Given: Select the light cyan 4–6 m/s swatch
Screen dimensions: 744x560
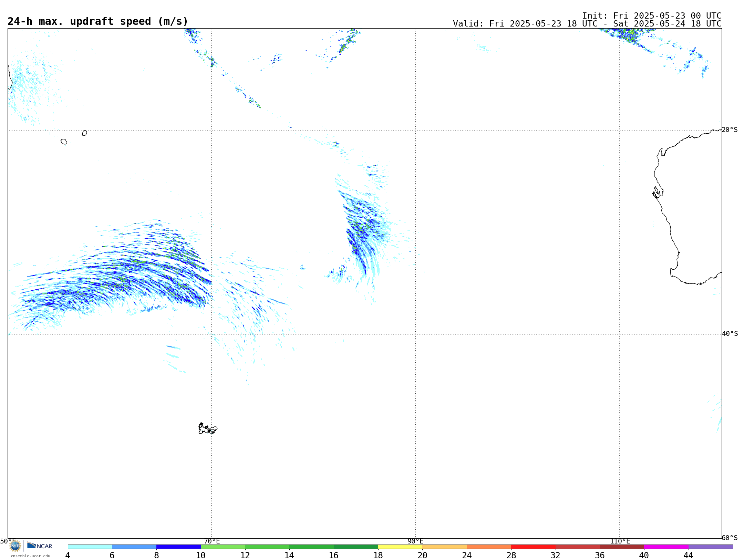Looking at the screenshot, I should [90, 547].
